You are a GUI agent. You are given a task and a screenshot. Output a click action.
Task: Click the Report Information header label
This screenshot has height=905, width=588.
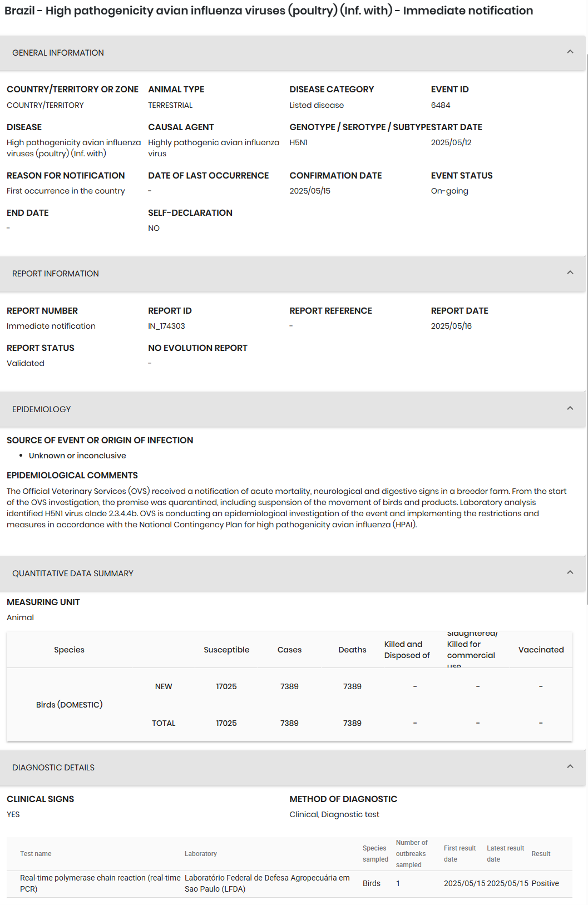point(56,274)
